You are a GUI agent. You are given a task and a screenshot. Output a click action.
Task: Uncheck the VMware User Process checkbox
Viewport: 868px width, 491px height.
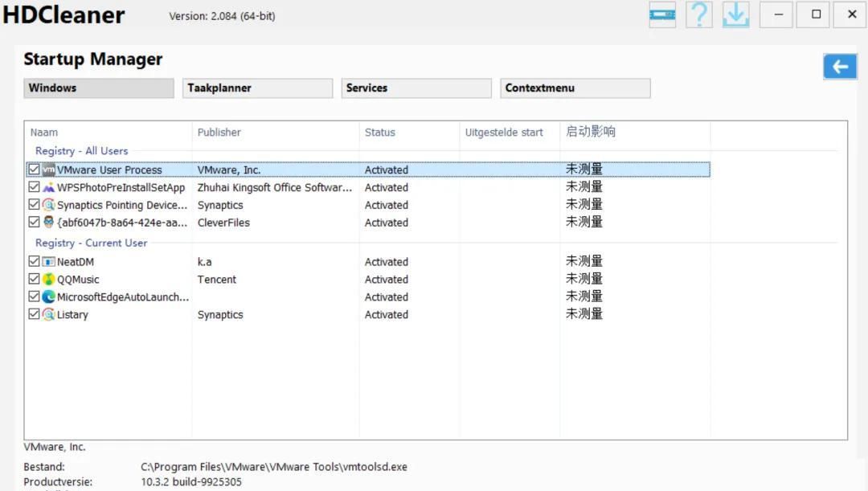point(34,170)
